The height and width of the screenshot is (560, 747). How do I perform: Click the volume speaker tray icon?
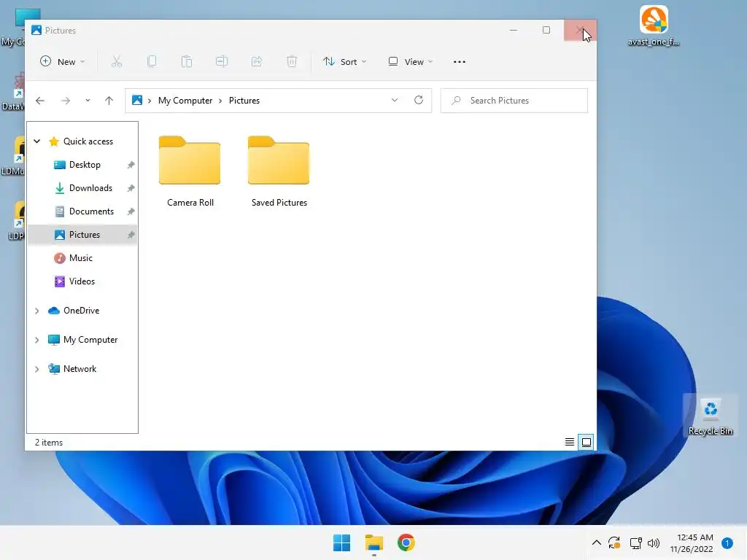[654, 542]
